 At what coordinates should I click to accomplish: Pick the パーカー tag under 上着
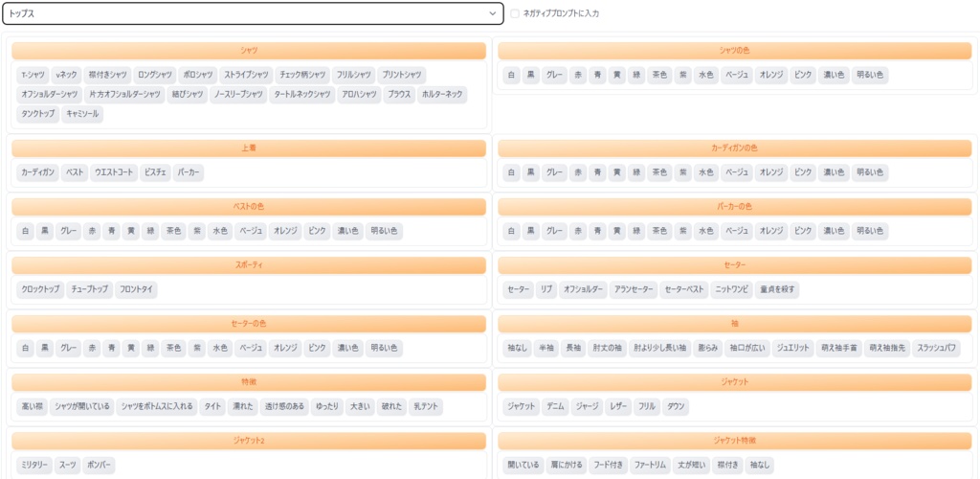pos(189,172)
